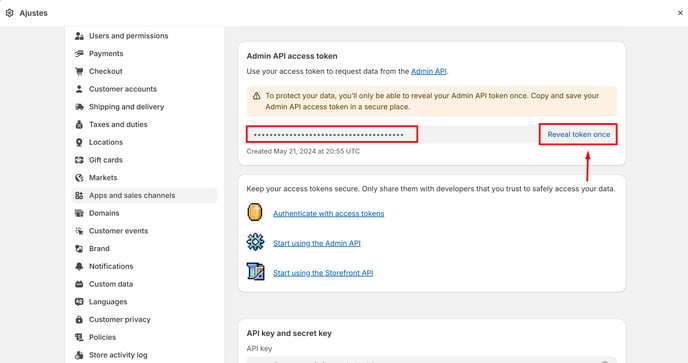
Task: Click the Ajustes title text
Action: point(33,13)
